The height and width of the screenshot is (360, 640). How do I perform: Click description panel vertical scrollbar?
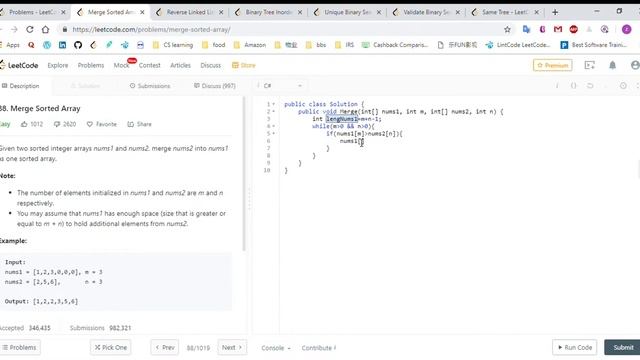244,173
